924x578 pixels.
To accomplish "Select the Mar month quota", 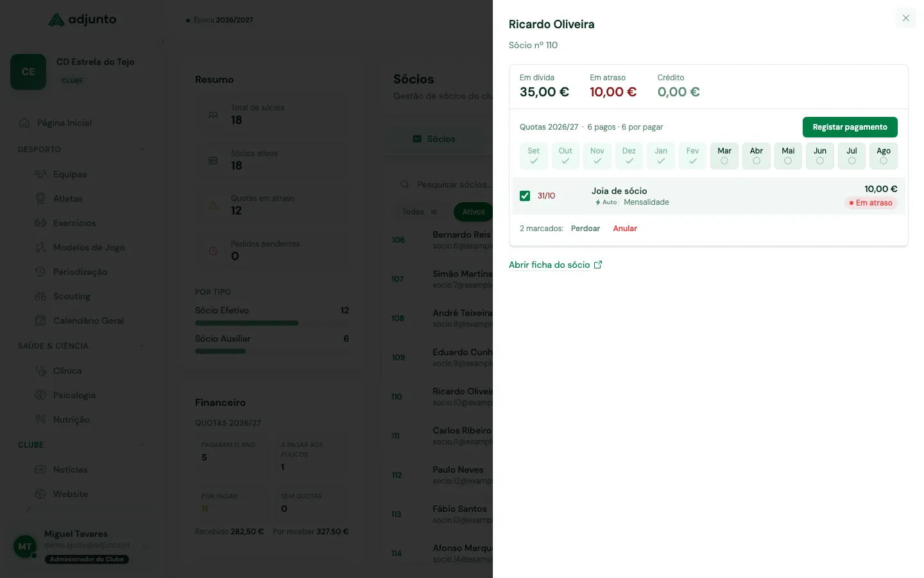I will (724, 156).
